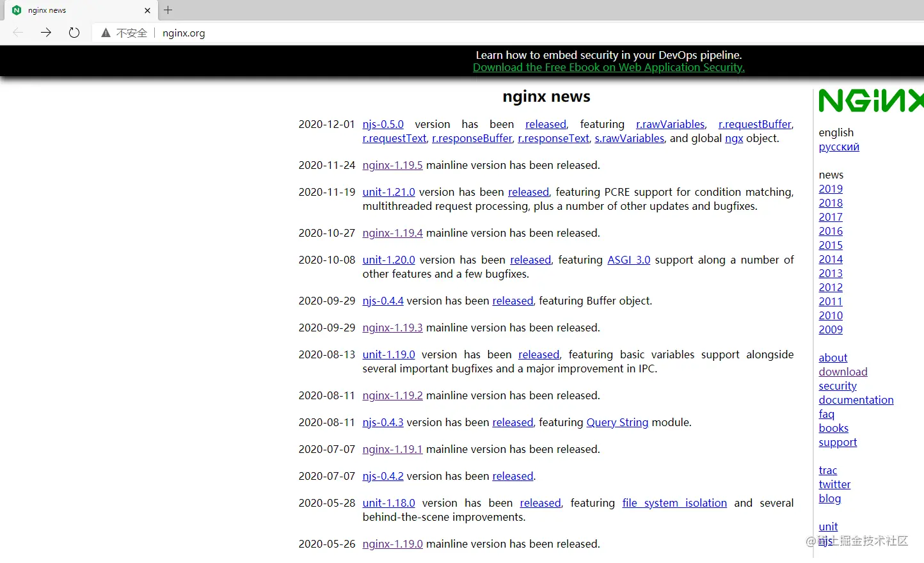Click the nginx news page heading
The height and width of the screenshot is (563, 924).
click(x=546, y=97)
